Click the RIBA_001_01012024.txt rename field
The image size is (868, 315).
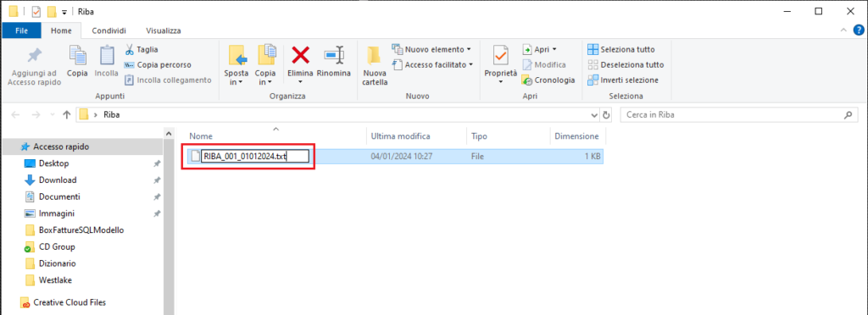pos(254,157)
